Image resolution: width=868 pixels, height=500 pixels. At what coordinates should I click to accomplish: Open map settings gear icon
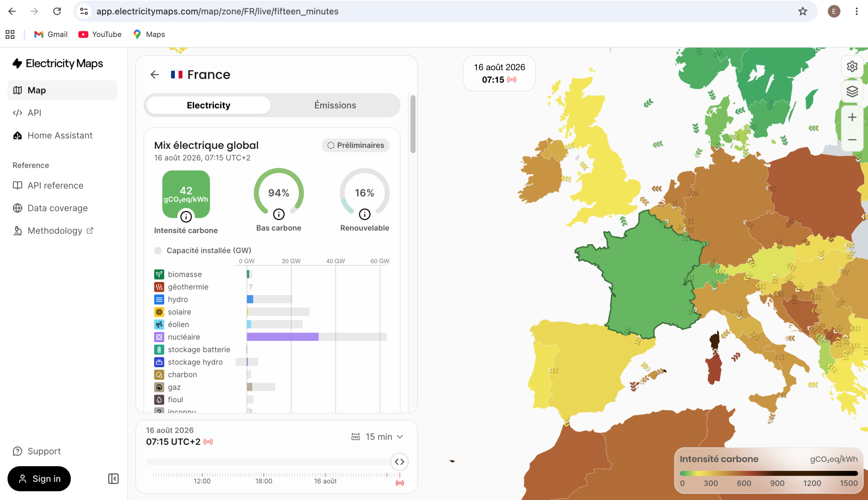(x=852, y=66)
